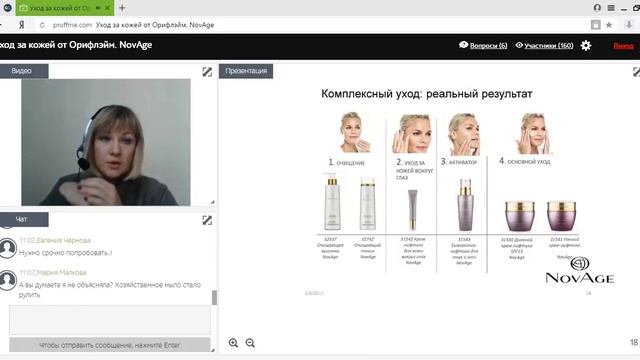Viewport: 640px width, 360px height.
Task: Click the avatar of Евгения Чернова
Action: point(8,248)
